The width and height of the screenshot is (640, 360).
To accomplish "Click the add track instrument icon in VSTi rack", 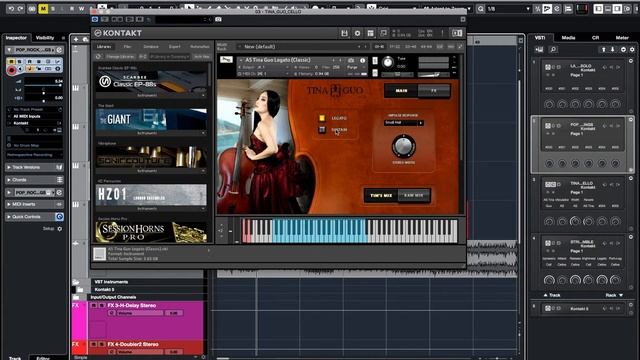I will (x=539, y=49).
